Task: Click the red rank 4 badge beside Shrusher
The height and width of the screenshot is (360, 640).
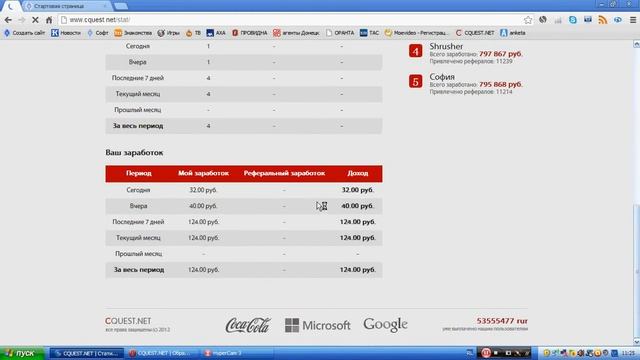Action: 416,51
